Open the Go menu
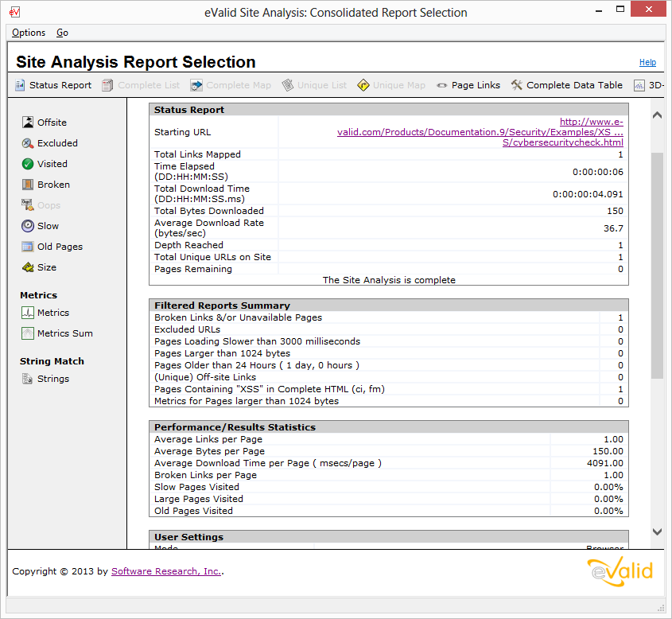Viewport: 672px width, 619px height. click(62, 33)
